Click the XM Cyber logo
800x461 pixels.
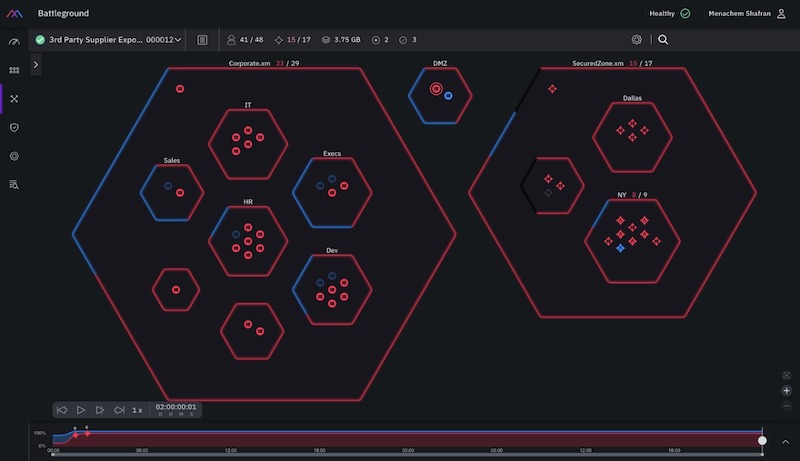14,13
